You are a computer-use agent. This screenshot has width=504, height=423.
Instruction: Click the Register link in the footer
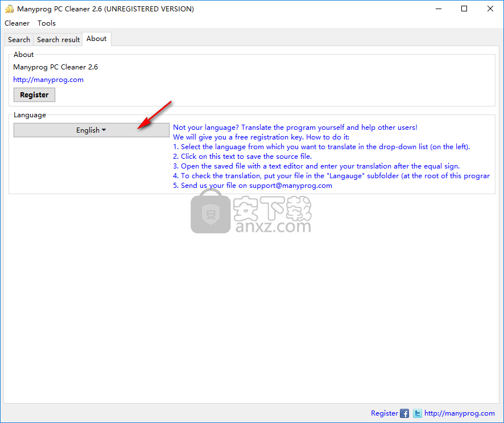click(384, 413)
